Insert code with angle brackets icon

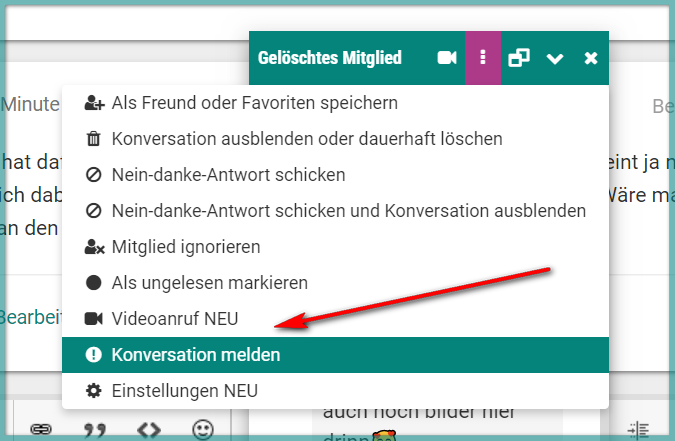tap(149, 430)
